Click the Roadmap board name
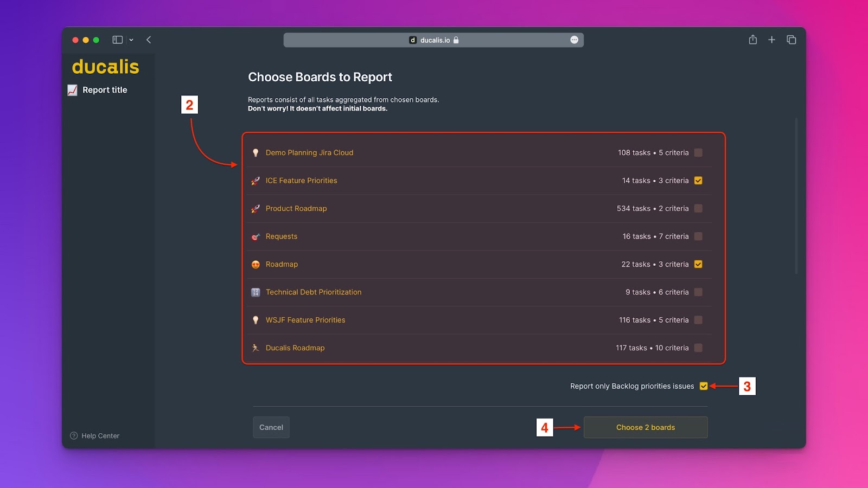Screen dimensions: 868x488 point(282,265)
